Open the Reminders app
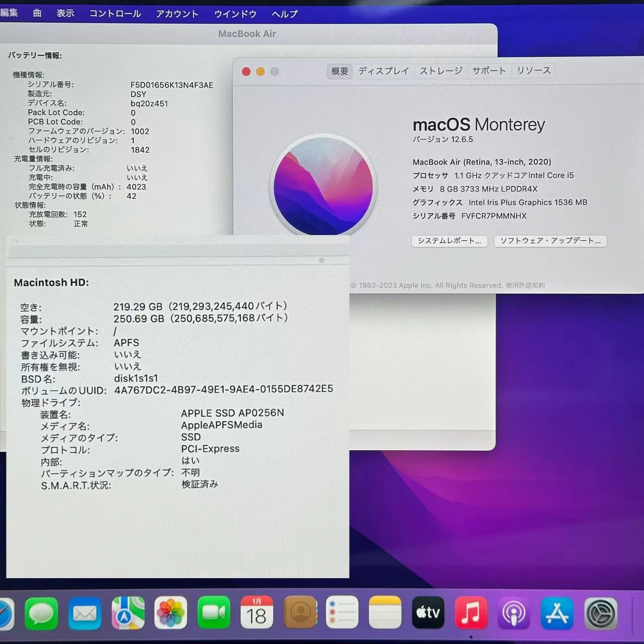Viewport: 644px width, 644px height. click(x=342, y=613)
